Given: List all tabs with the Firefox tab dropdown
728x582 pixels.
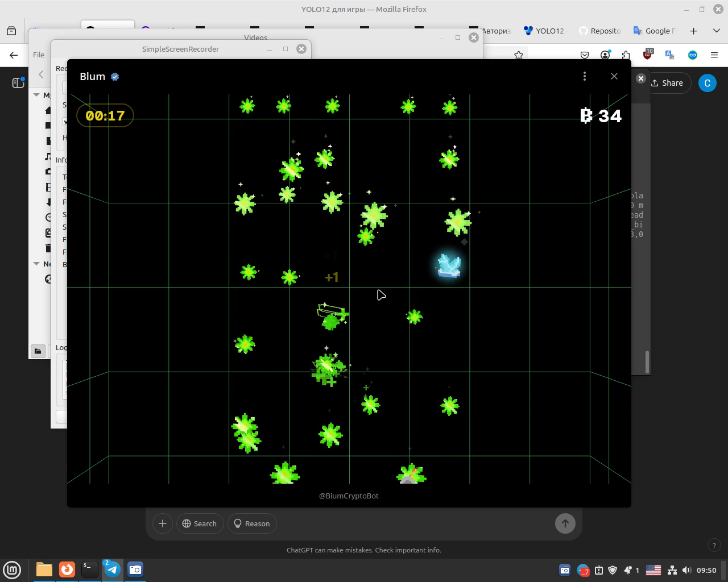Looking at the screenshot, I should coord(717,31).
